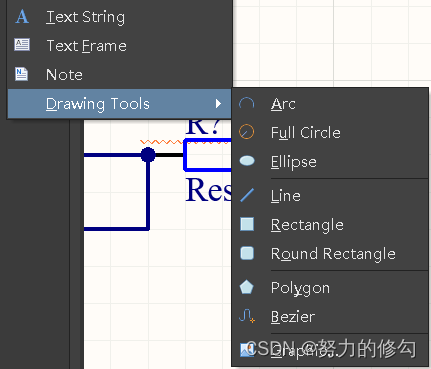Click the Ellipse shape icon
Viewport: 431px width, 369px height.
click(247, 161)
